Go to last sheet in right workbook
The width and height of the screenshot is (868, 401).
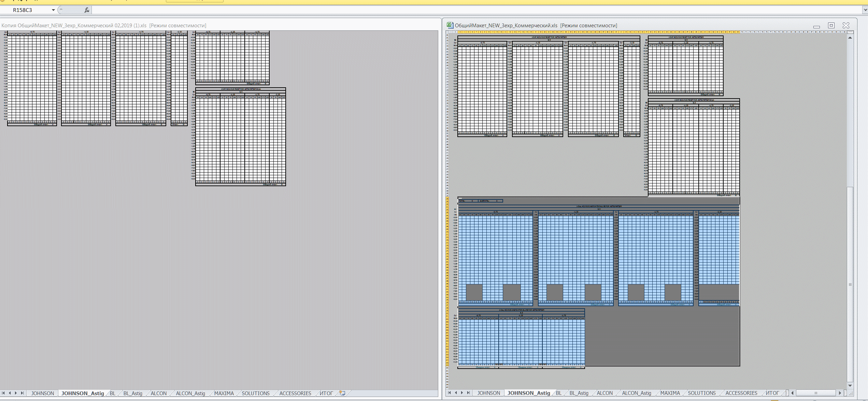click(x=469, y=393)
